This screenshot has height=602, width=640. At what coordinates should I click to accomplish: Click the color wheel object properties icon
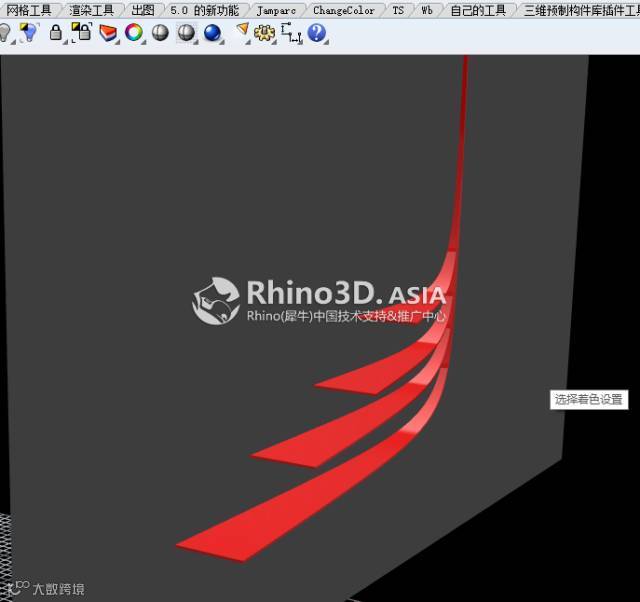(x=133, y=33)
